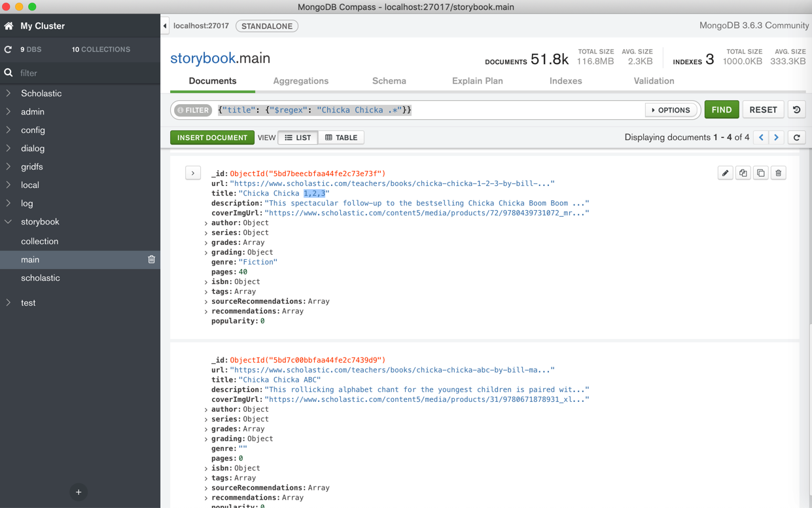The height and width of the screenshot is (508, 812).
Task: Add a new database with plus button
Action: tap(79, 492)
